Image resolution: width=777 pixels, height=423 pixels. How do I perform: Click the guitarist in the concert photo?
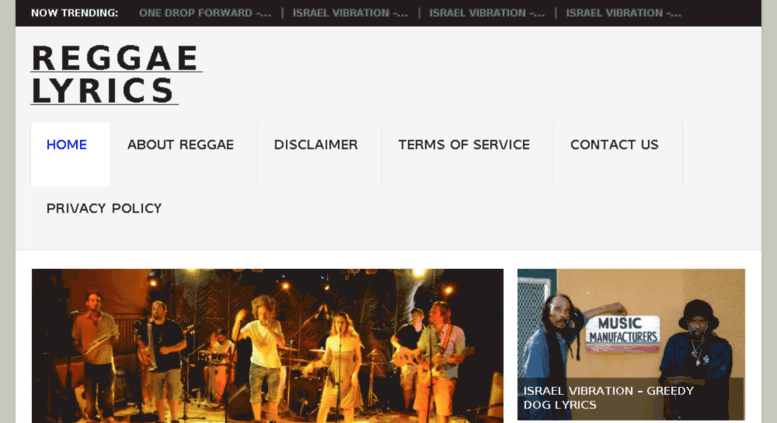click(x=439, y=359)
